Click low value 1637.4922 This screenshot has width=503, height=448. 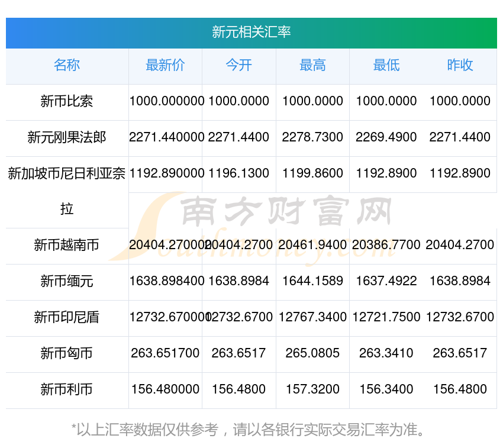386,281
